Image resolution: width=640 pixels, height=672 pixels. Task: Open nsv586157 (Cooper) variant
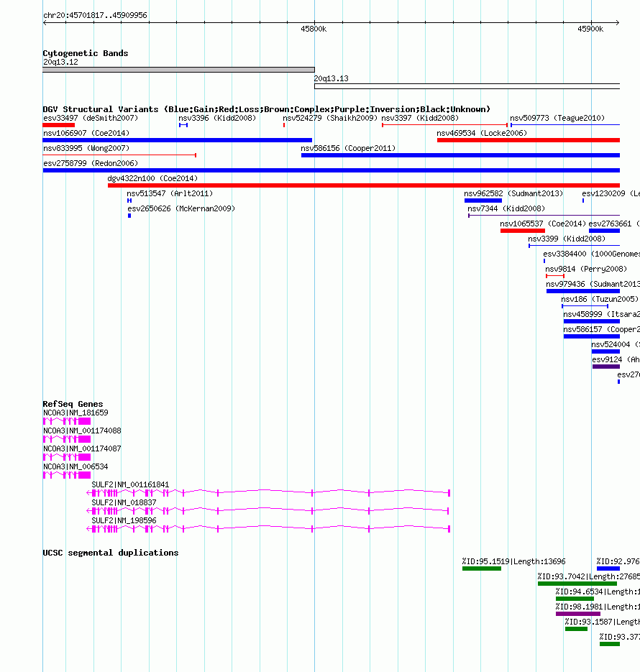pyautogui.click(x=592, y=336)
